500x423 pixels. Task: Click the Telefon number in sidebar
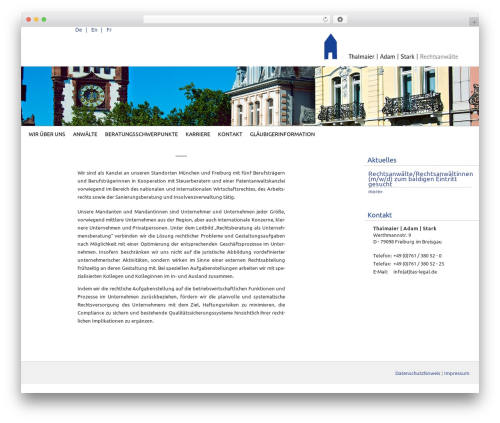pos(417,256)
